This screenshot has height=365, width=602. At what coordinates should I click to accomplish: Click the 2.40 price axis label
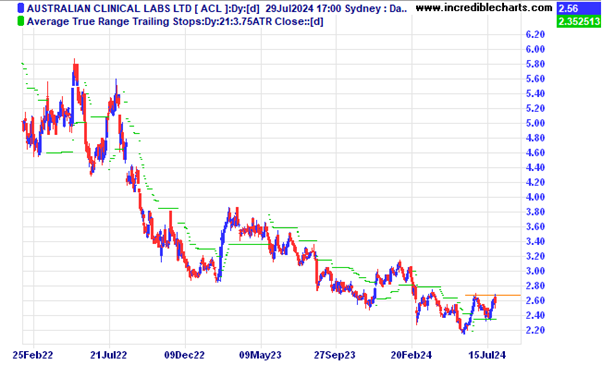[535, 315]
